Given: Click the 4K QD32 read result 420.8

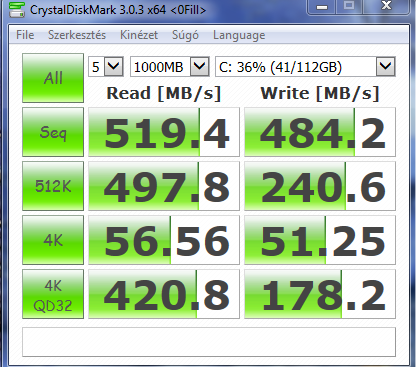Looking at the screenshot, I should 164,294.
